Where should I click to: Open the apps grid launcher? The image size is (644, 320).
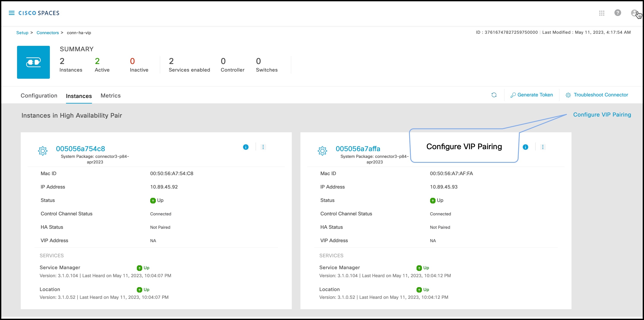click(602, 13)
